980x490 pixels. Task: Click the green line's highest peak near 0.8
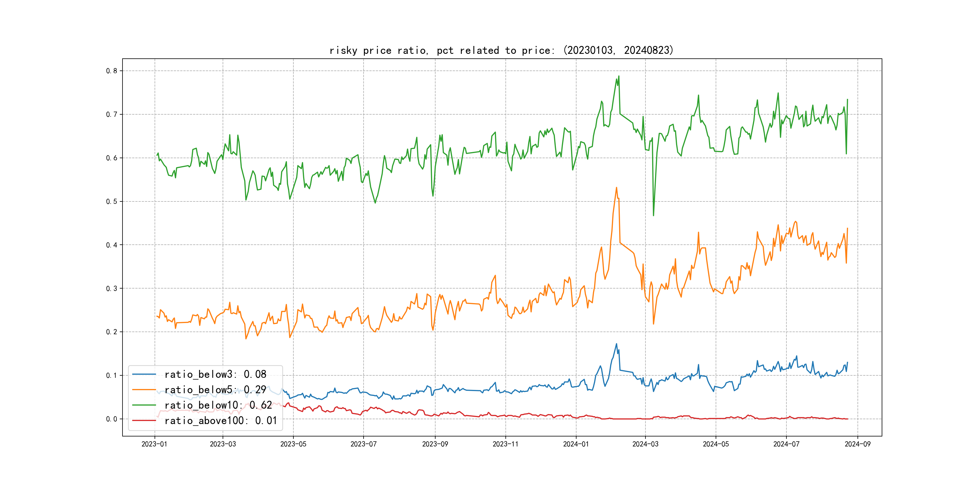pyautogui.click(x=619, y=76)
